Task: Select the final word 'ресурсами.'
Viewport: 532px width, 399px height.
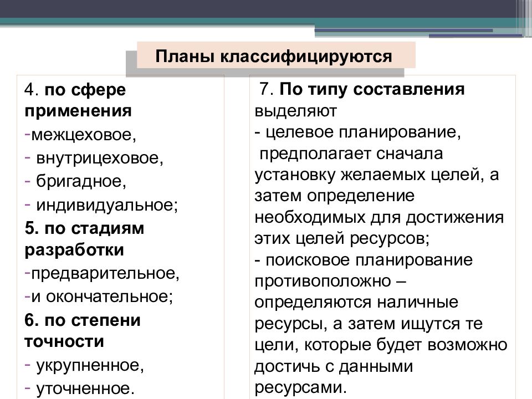Action: click(301, 388)
